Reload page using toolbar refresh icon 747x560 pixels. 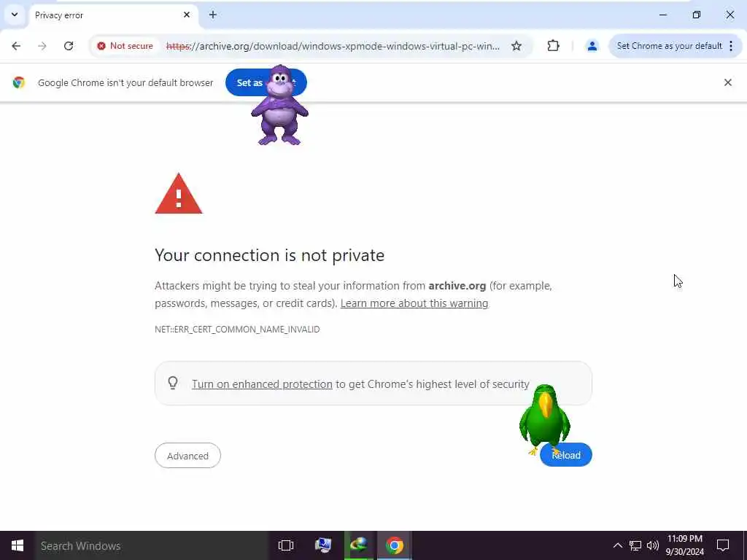[69, 46]
